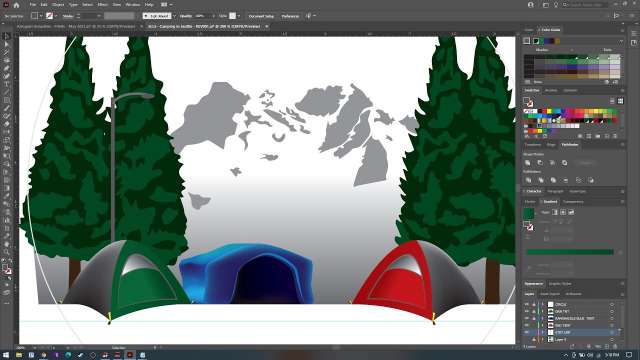Open the style dropdown in control bar

coord(239,16)
